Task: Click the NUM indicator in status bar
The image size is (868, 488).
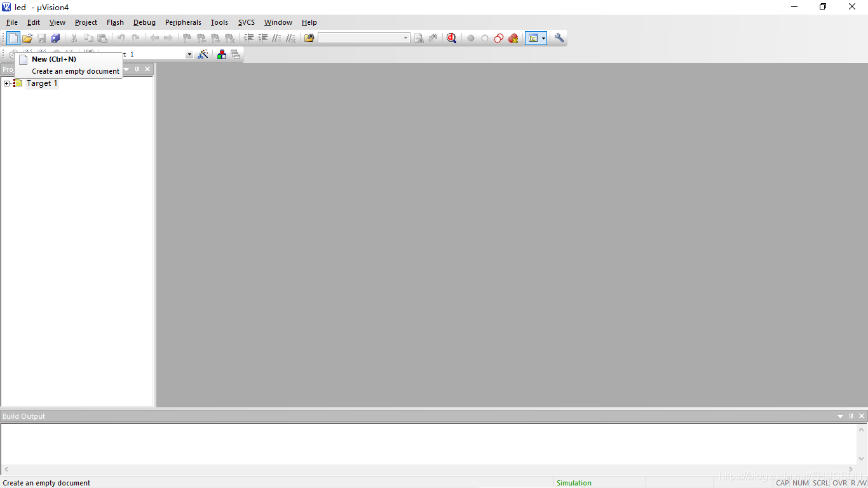Action: tap(801, 483)
